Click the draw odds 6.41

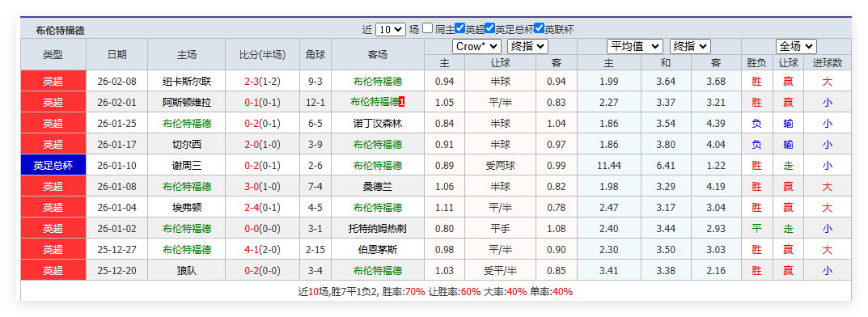[x=666, y=166]
